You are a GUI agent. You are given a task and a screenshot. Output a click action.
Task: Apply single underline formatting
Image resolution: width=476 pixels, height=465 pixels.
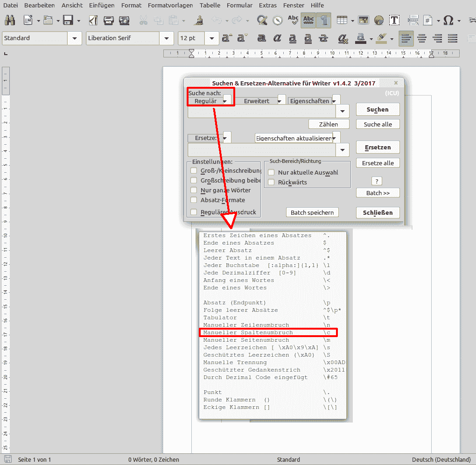(x=292, y=39)
